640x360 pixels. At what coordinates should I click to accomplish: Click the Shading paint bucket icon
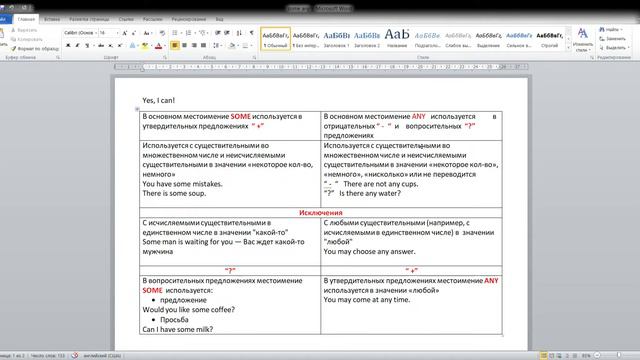(232, 45)
